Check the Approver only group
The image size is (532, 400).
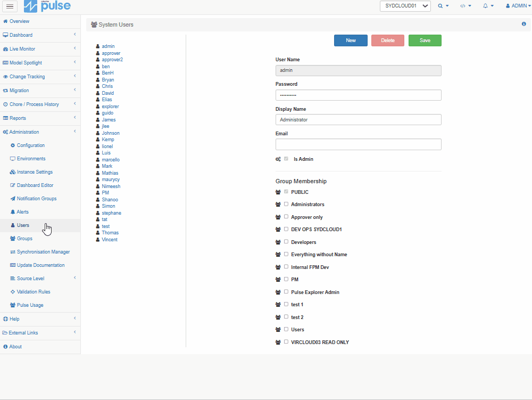click(x=286, y=217)
